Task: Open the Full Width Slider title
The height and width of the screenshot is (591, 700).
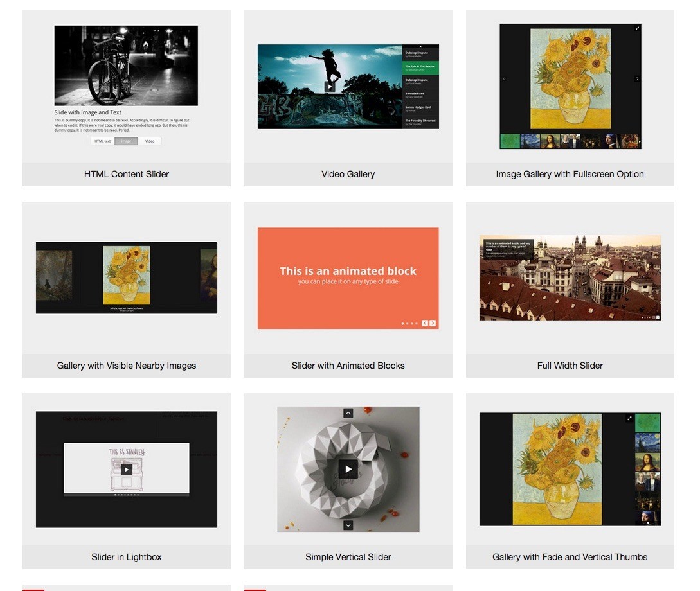Action: 570,366
